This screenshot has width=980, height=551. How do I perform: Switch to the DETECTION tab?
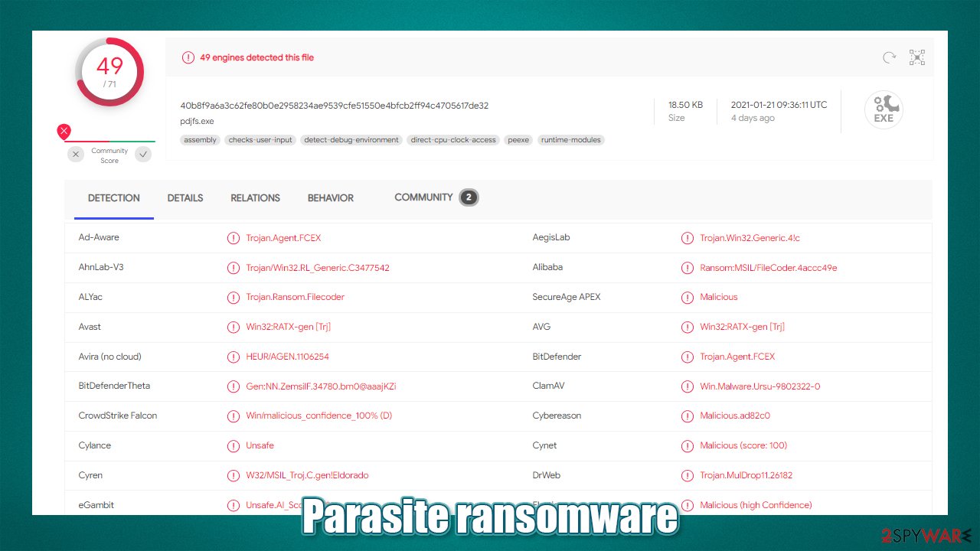tap(114, 198)
